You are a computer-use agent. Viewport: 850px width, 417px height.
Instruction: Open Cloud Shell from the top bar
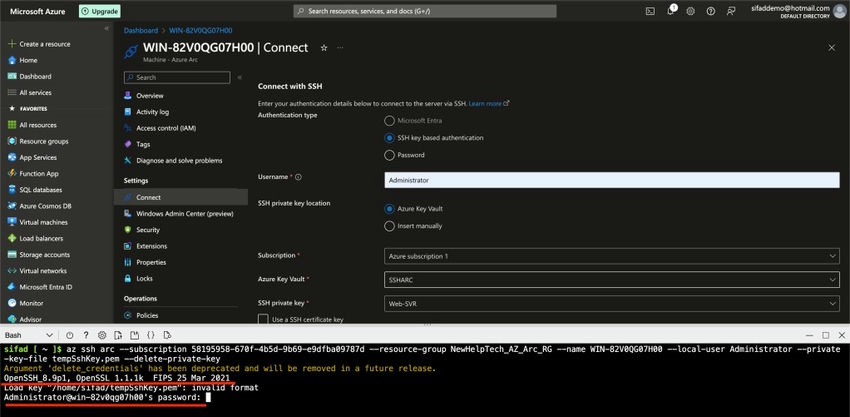(x=650, y=11)
